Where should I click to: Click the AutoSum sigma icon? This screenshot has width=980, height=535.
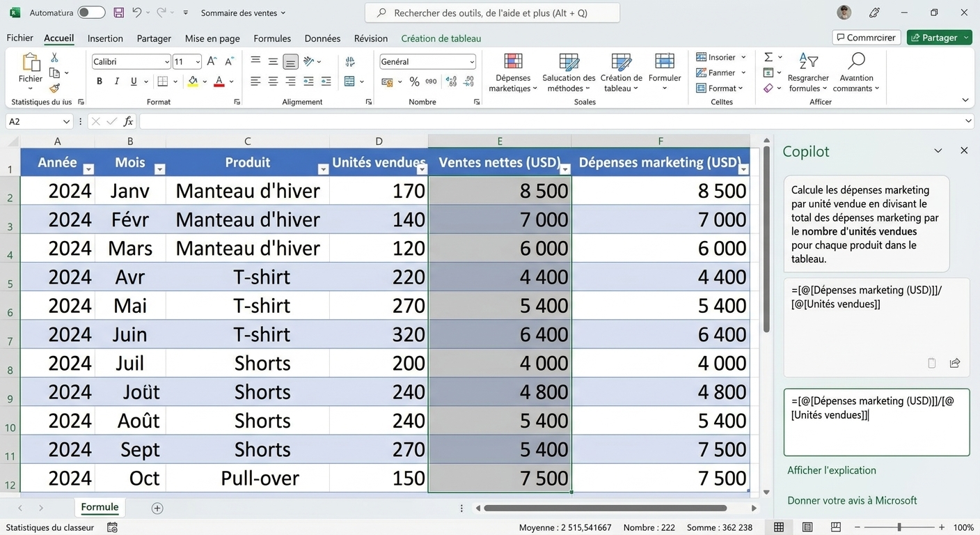[x=768, y=57]
